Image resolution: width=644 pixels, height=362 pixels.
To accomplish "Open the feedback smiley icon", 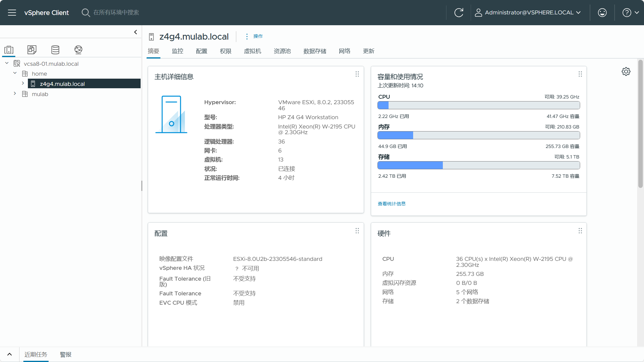I will pyautogui.click(x=602, y=13).
